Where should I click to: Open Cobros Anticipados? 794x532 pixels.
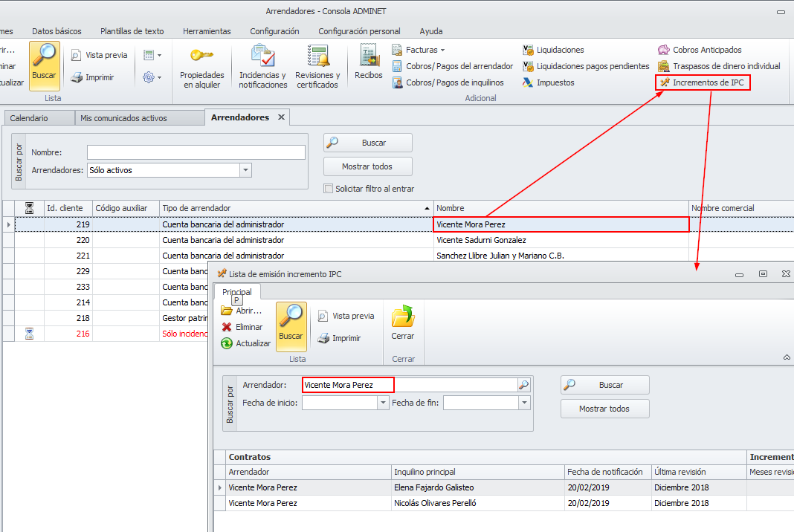(700, 50)
